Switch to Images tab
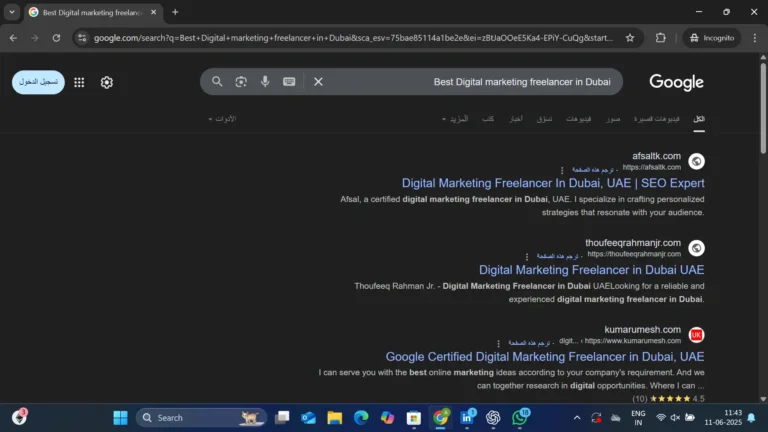The width and height of the screenshot is (768, 432). point(613,119)
